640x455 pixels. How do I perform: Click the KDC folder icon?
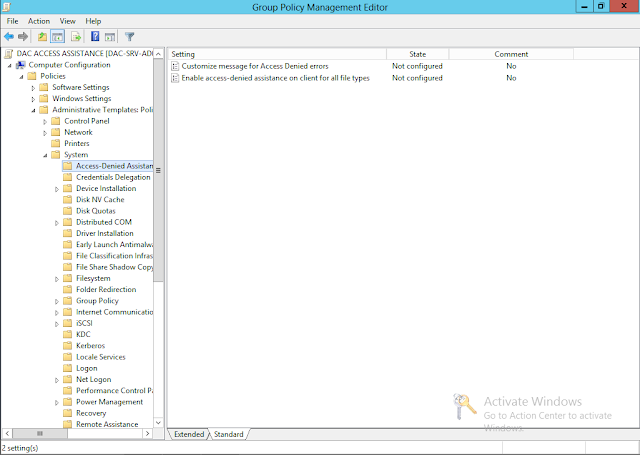coord(67,334)
